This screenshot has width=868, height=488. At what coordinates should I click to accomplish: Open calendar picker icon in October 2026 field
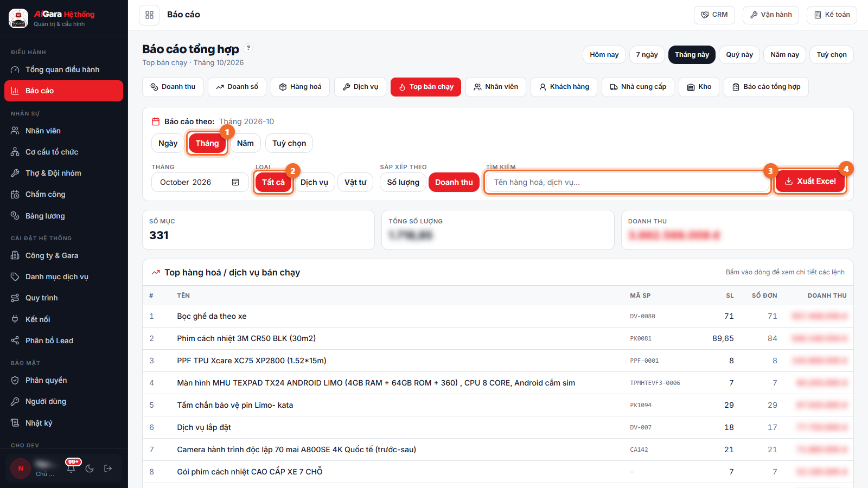(235, 182)
